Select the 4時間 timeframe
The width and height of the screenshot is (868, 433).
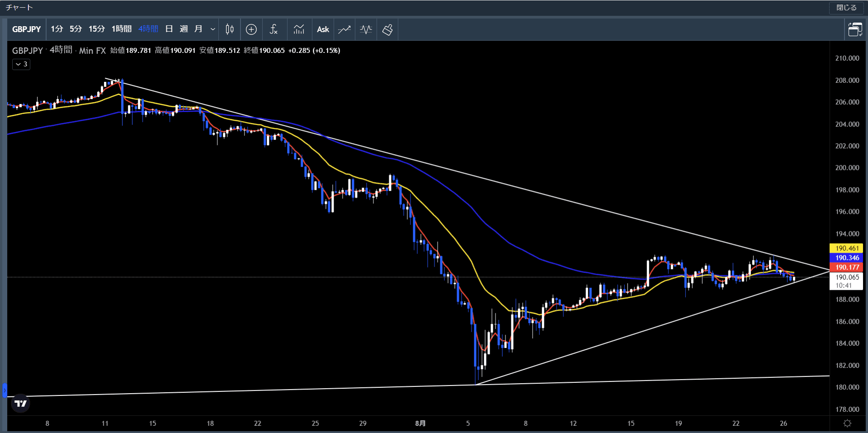pos(148,29)
